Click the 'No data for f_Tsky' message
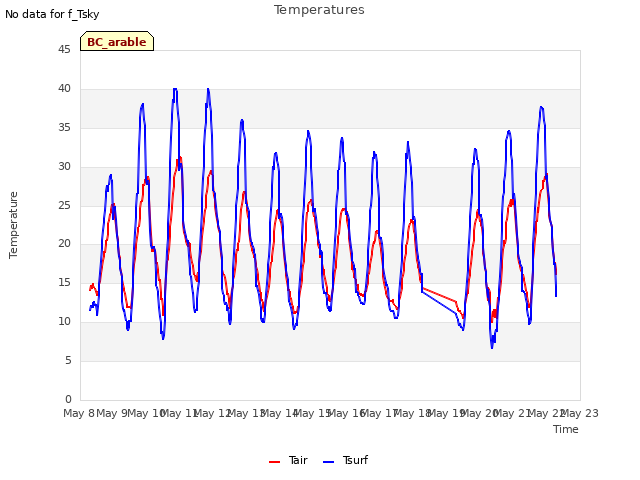The image size is (640, 480). [52, 14]
